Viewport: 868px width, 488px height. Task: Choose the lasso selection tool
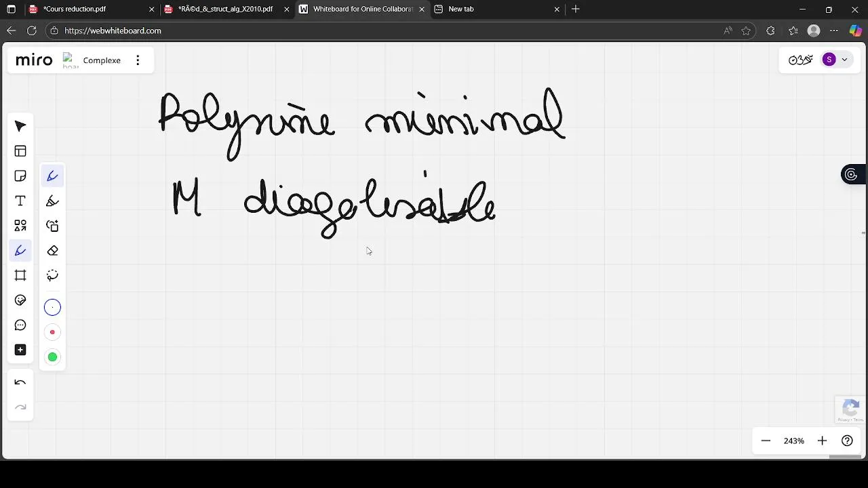tap(52, 275)
